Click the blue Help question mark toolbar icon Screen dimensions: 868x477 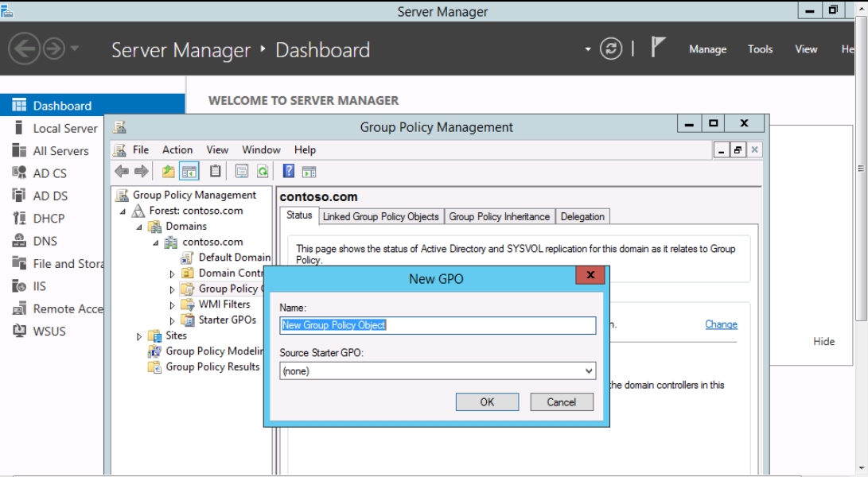(290, 171)
